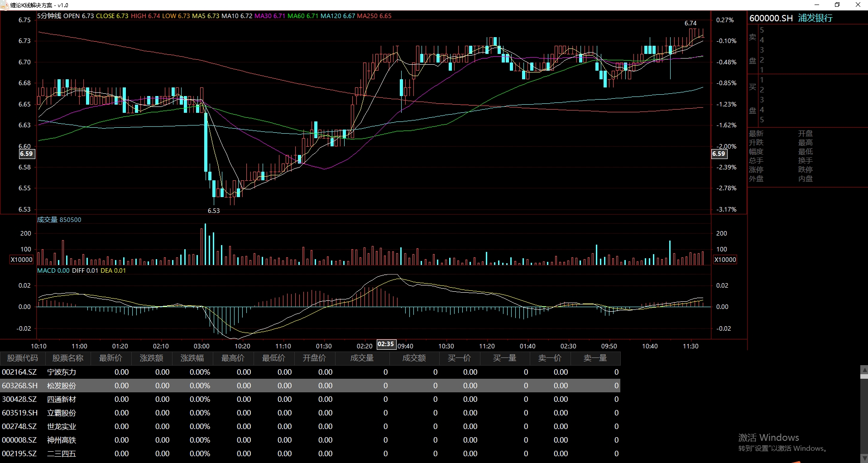Click the 换手 field in quote panel

coord(806,161)
